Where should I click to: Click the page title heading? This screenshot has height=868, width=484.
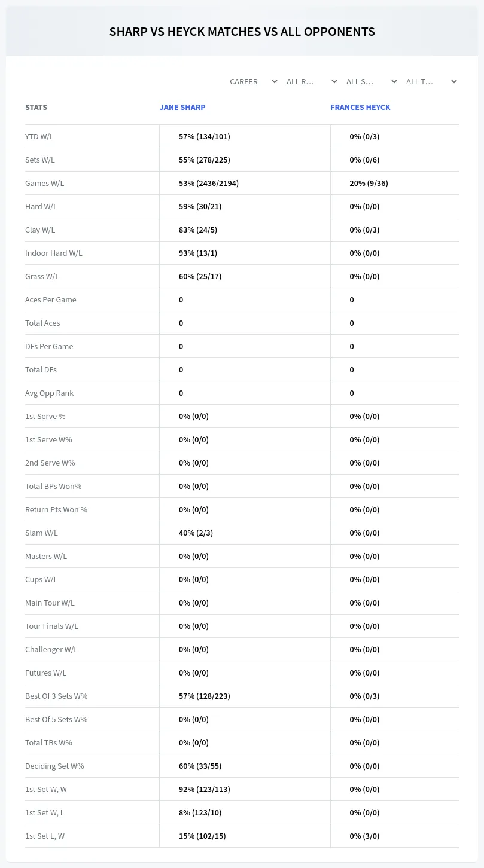point(242,32)
